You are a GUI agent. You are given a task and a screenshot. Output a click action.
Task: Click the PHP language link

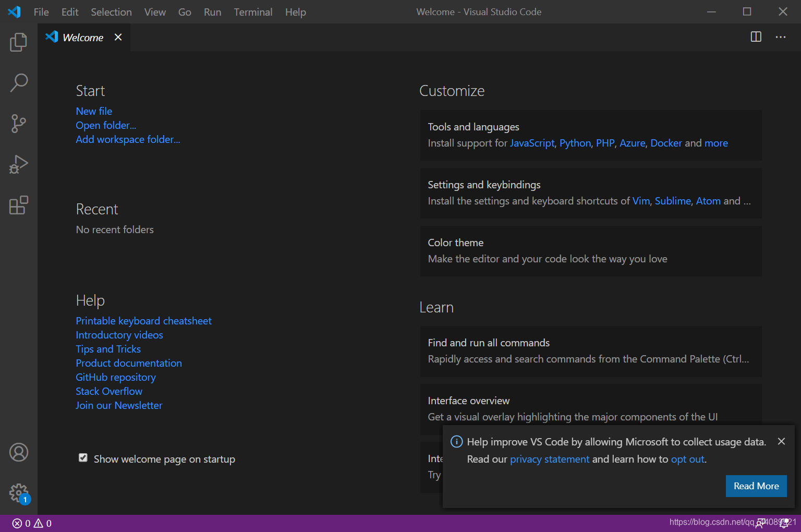point(605,143)
